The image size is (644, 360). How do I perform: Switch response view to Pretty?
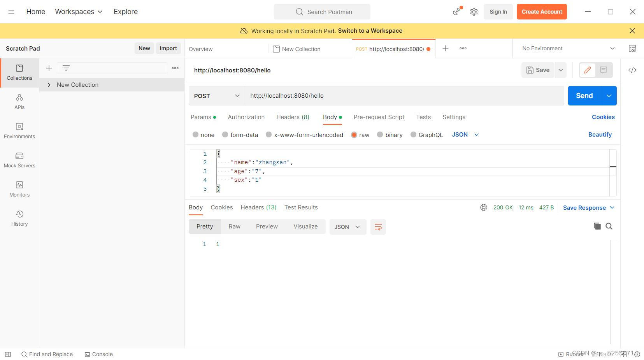(x=205, y=227)
